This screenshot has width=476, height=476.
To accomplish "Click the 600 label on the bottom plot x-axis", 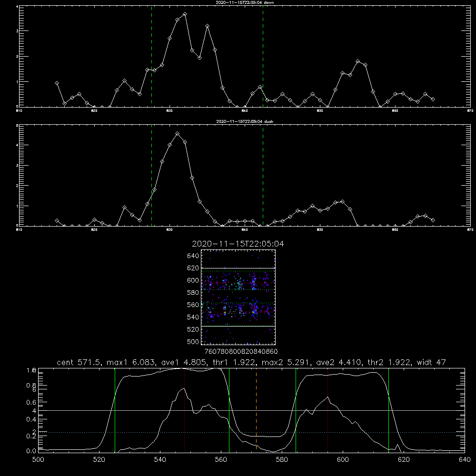I will (x=343, y=460).
